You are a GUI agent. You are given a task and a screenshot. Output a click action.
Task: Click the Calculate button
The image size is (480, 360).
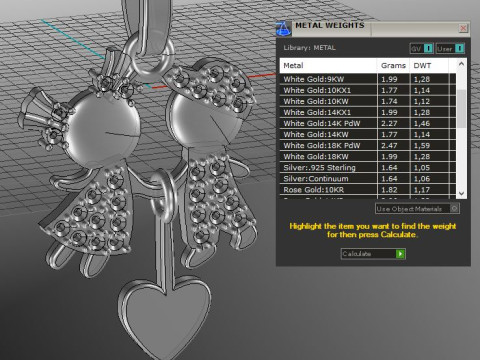[373, 254]
